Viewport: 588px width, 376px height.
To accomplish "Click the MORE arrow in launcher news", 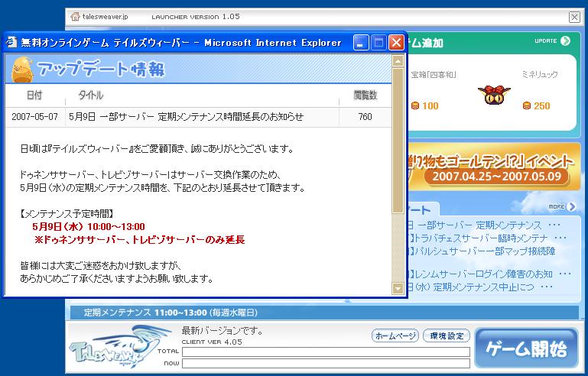I will pos(571,206).
